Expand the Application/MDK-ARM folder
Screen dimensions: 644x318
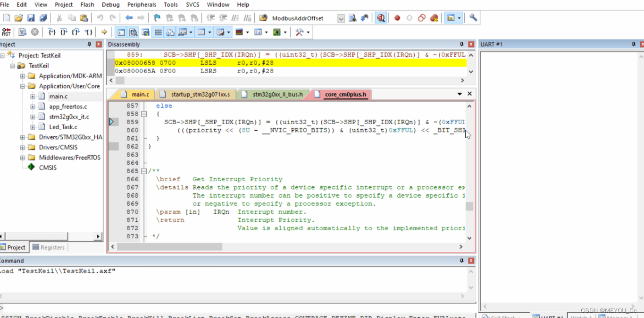[x=23, y=76]
